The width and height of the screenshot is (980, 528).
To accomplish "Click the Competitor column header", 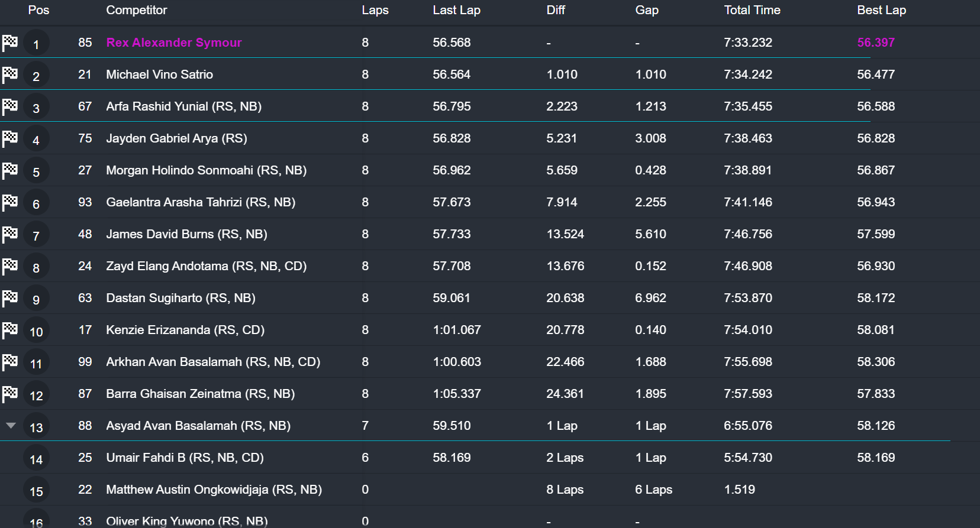I will click(136, 10).
